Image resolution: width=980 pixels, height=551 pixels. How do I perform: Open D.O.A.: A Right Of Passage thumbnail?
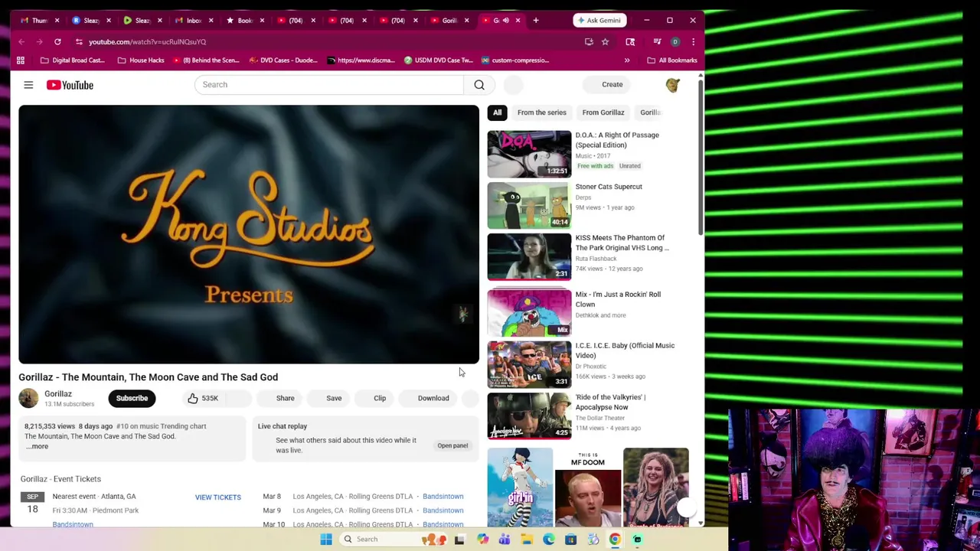coord(529,154)
